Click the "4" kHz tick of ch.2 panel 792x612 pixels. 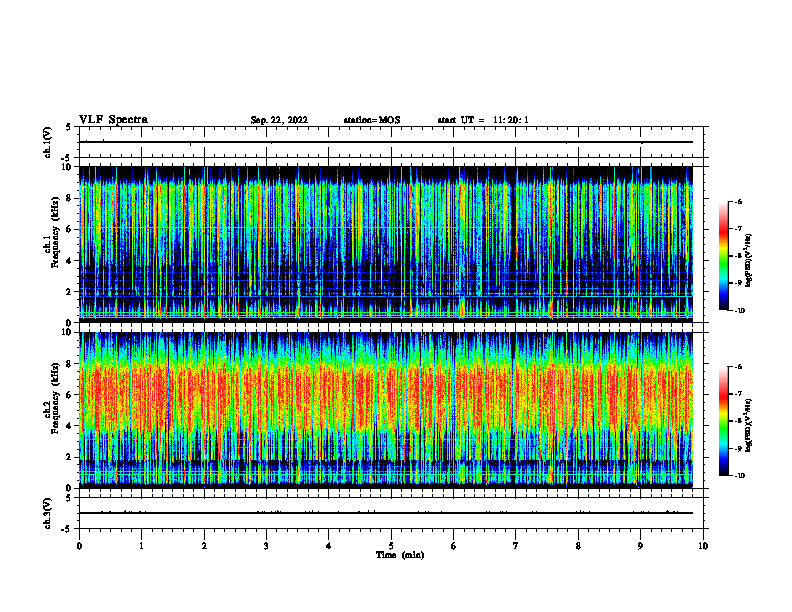(x=69, y=426)
